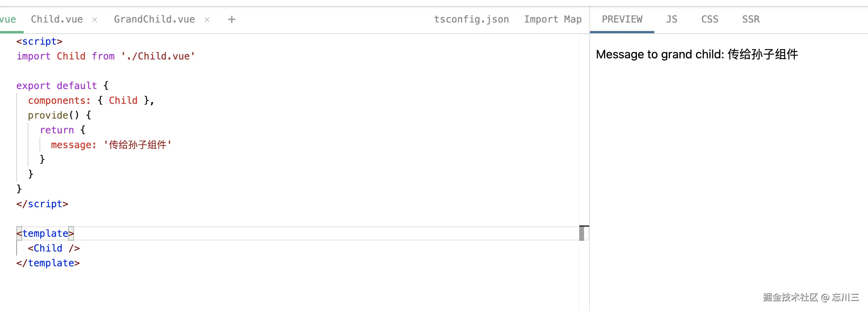Switch to the SSR output tab
The image size is (868, 311).
point(751,19)
